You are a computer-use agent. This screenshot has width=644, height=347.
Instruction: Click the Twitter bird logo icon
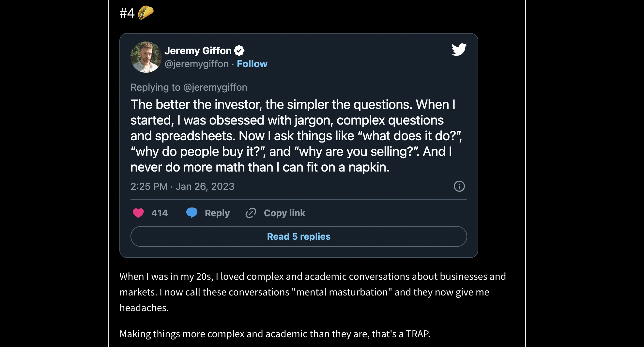459,50
